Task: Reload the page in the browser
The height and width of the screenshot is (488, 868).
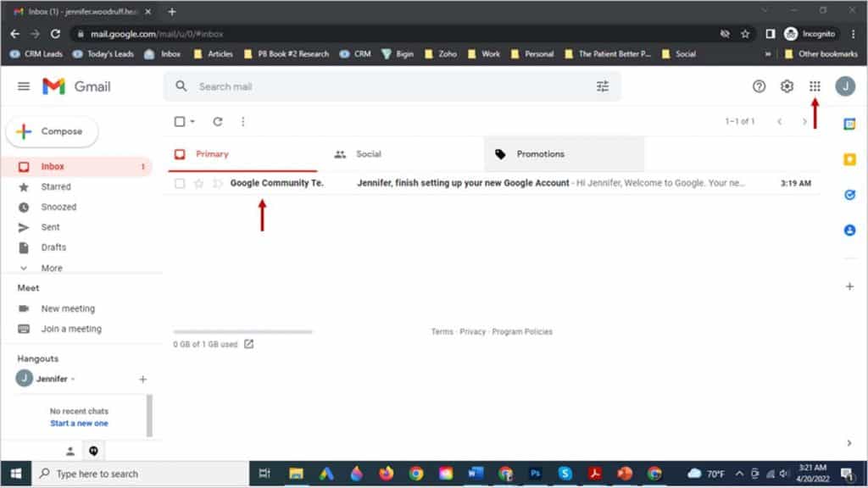Action: coord(55,34)
